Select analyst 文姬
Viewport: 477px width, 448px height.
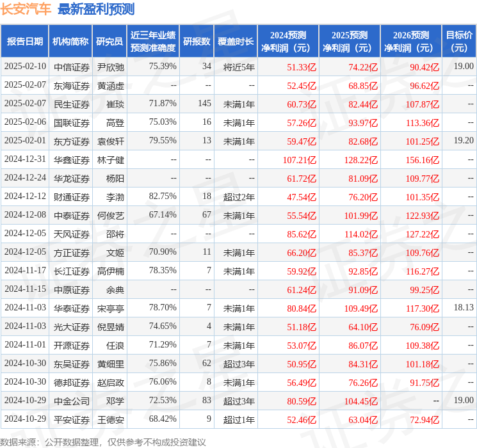click(x=115, y=253)
